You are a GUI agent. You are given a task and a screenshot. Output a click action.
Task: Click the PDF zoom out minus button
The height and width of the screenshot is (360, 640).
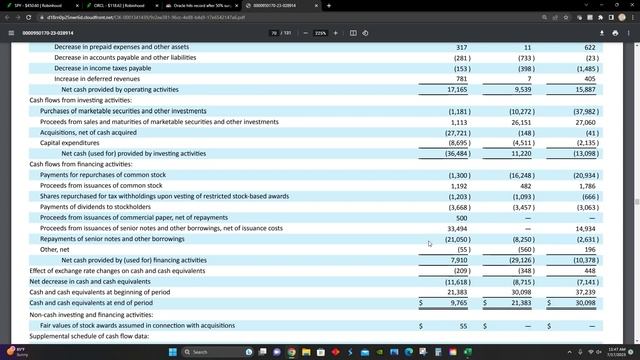[305, 33]
